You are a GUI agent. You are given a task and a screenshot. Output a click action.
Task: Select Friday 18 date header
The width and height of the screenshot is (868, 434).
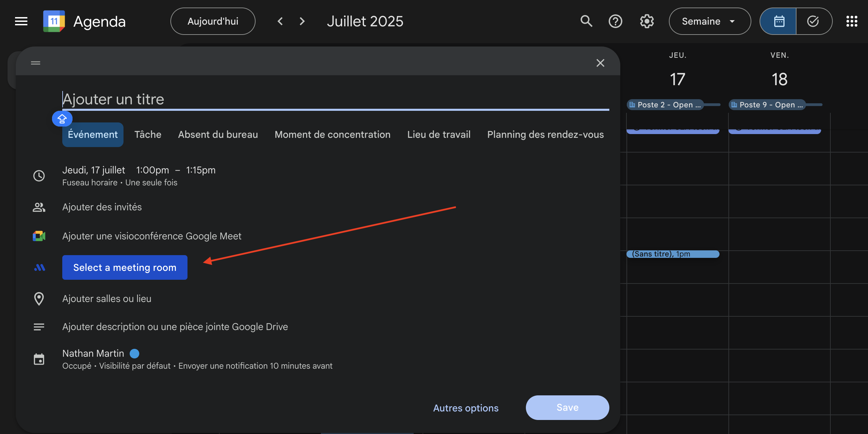[780, 79]
